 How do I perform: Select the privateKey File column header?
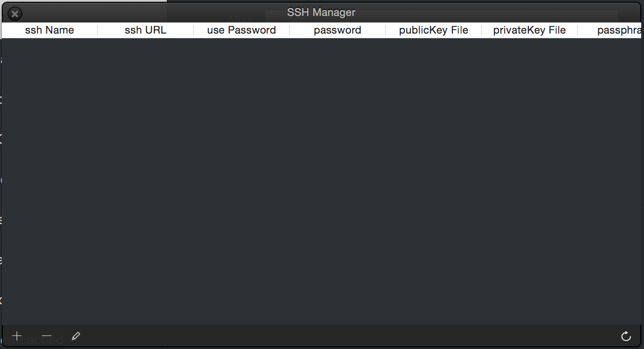pyautogui.click(x=529, y=30)
